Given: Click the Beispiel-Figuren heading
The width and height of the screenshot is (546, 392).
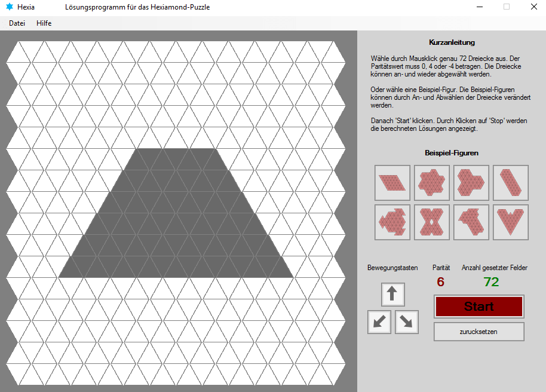Looking at the screenshot, I should pos(452,152).
